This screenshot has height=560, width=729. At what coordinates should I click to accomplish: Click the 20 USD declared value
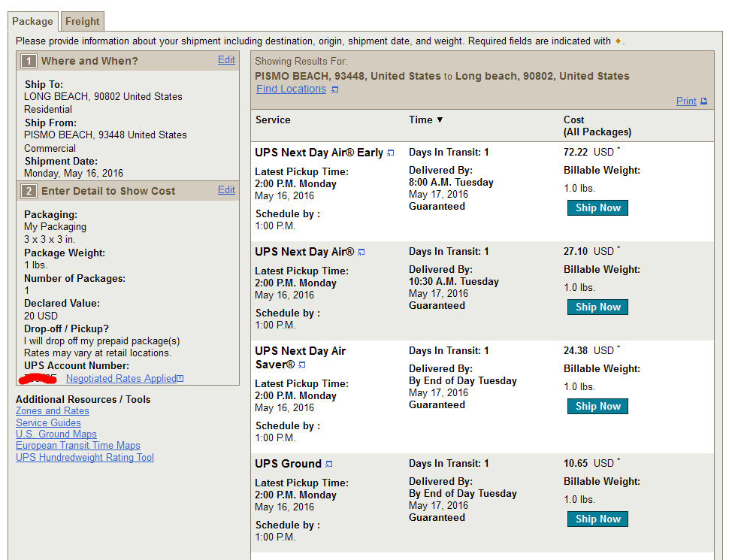click(x=41, y=316)
